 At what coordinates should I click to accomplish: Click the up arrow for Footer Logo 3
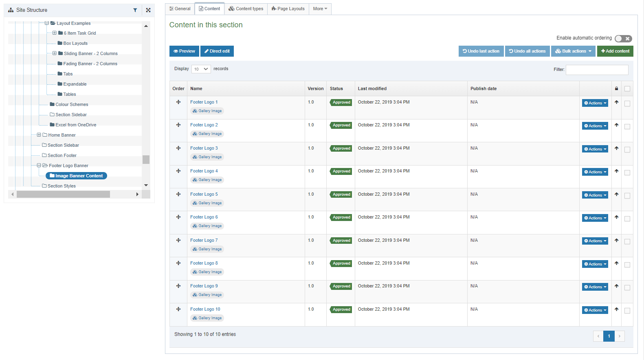pyautogui.click(x=616, y=148)
